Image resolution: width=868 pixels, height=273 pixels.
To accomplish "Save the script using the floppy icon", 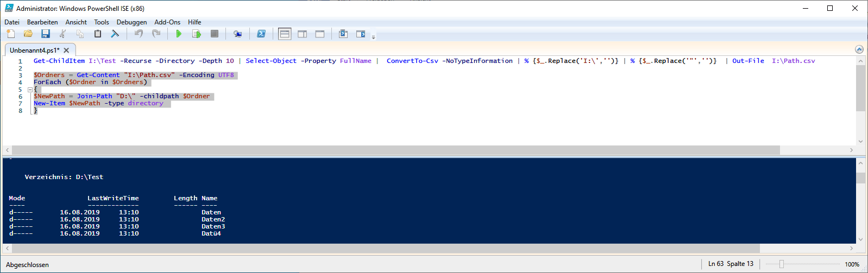I will pos(46,34).
